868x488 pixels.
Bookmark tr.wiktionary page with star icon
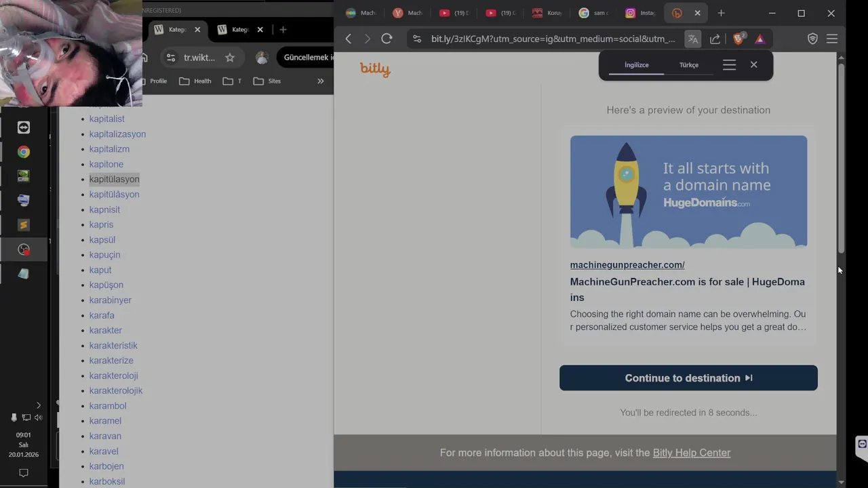tap(230, 58)
